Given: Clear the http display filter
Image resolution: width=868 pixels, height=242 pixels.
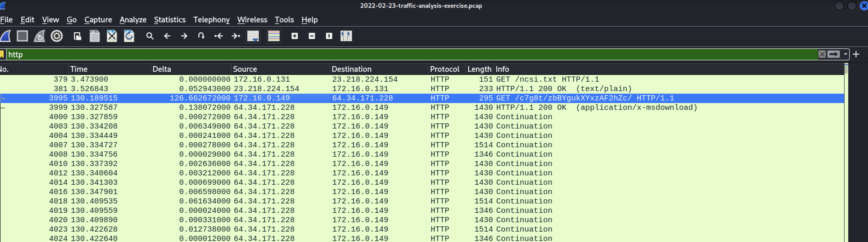Looking at the screenshot, I should [822, 55].
